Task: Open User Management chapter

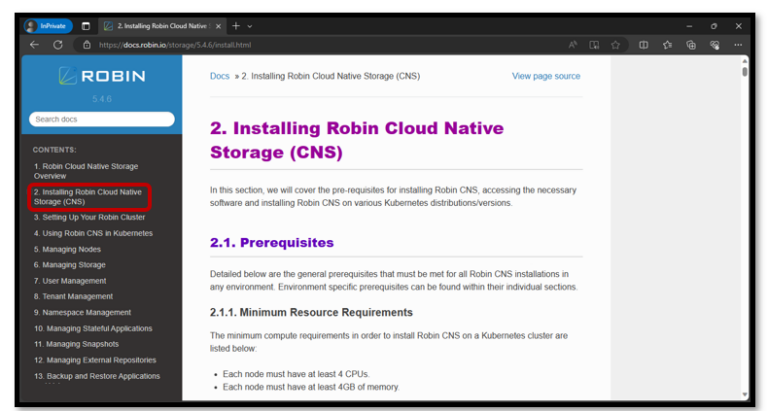Action: coord(70,281)
